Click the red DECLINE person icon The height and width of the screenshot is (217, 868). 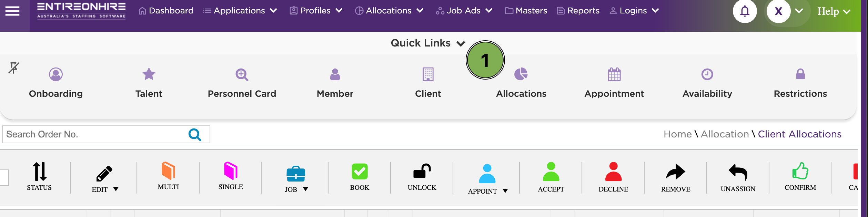613,172
